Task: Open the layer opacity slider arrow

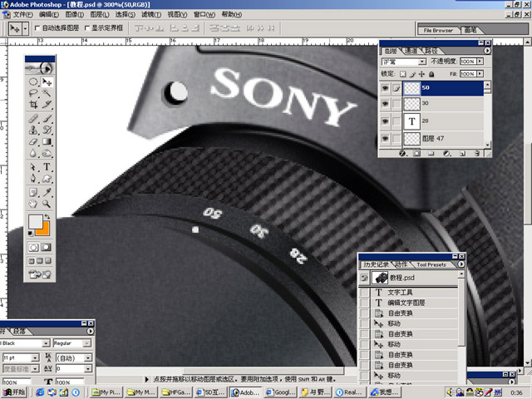Action: [480, 61]
